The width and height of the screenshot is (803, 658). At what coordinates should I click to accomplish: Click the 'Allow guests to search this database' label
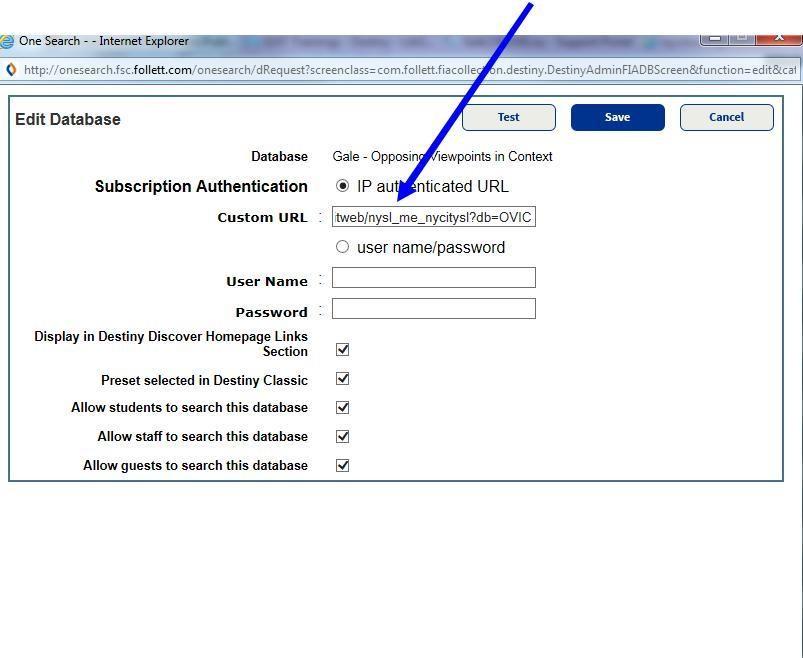point(196,465)
